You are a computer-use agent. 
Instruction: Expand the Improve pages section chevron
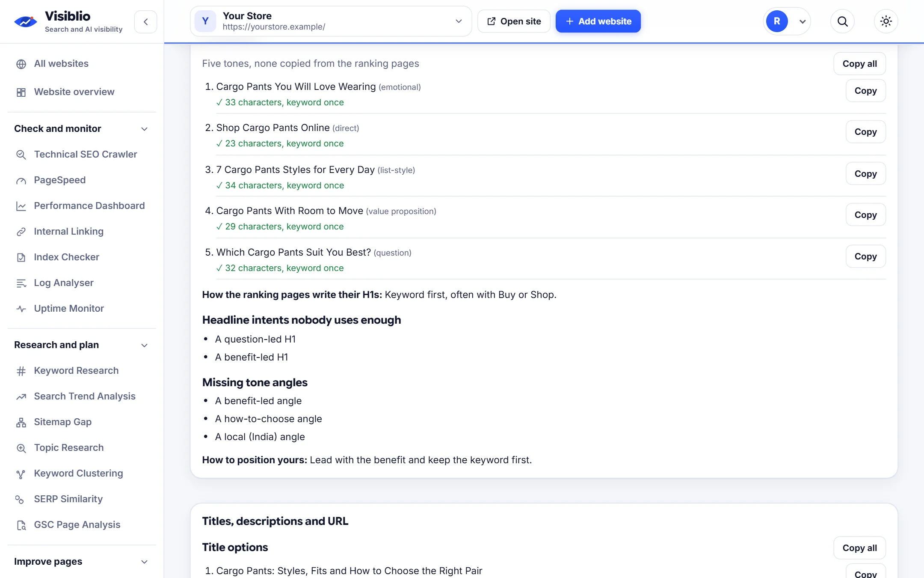point(145,562)
